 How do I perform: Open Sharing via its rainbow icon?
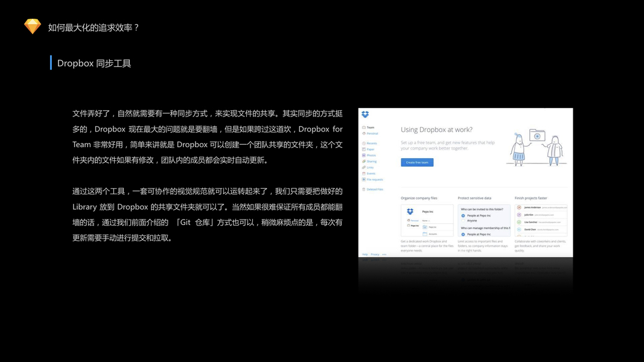(364, 161)
